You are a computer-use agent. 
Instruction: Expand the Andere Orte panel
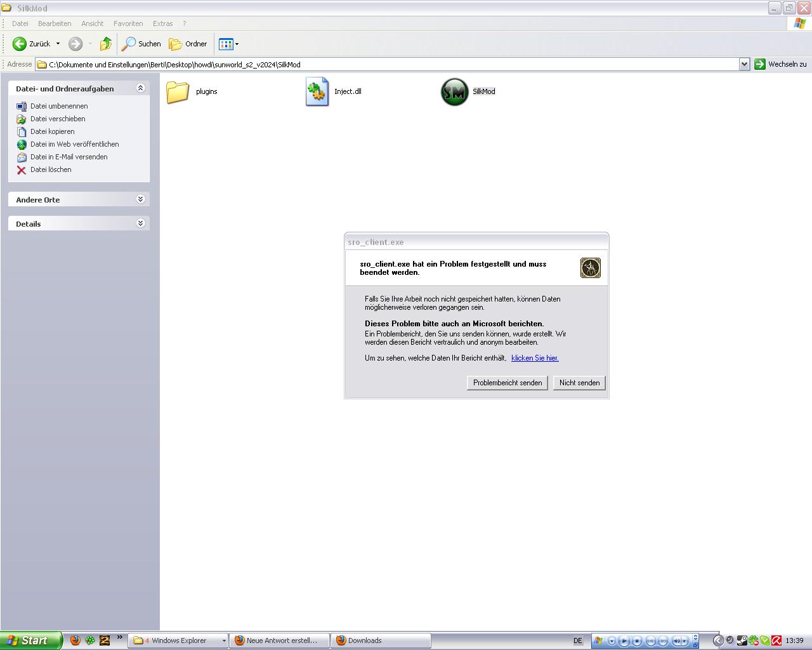(x=141, y=199)
